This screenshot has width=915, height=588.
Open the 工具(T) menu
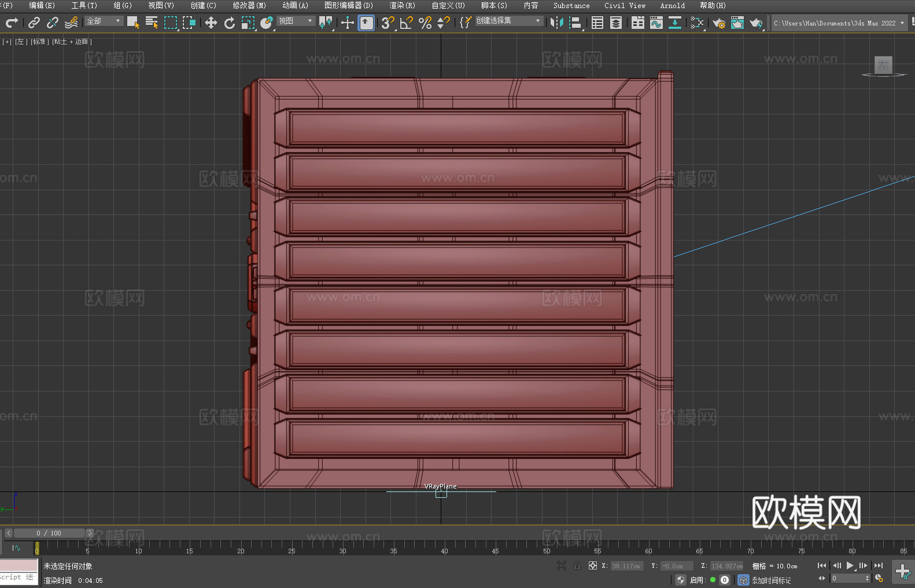coord(84,5)
